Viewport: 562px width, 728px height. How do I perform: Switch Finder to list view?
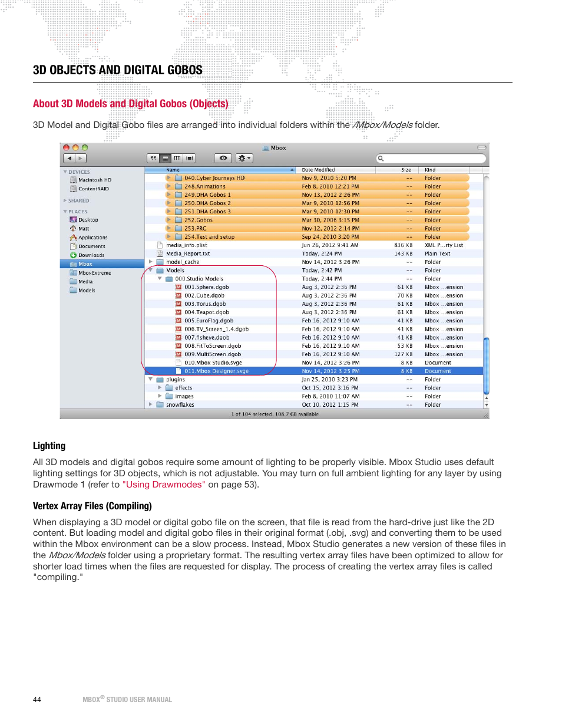coord(165,158)
